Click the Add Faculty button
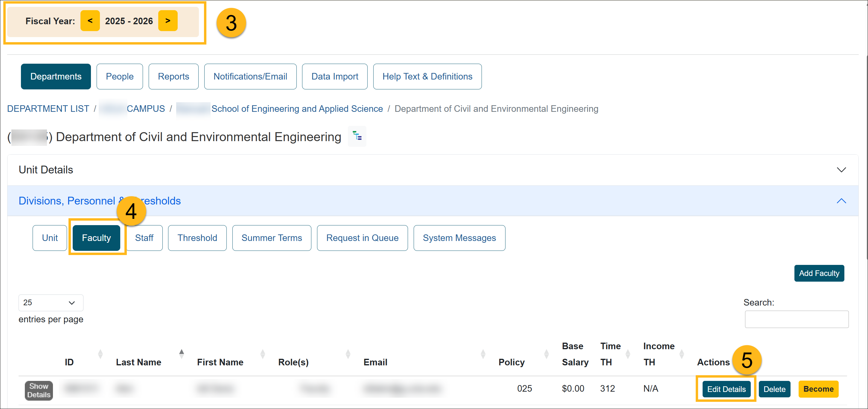Viewport: 868px width, 409px height. coord(819,273)
